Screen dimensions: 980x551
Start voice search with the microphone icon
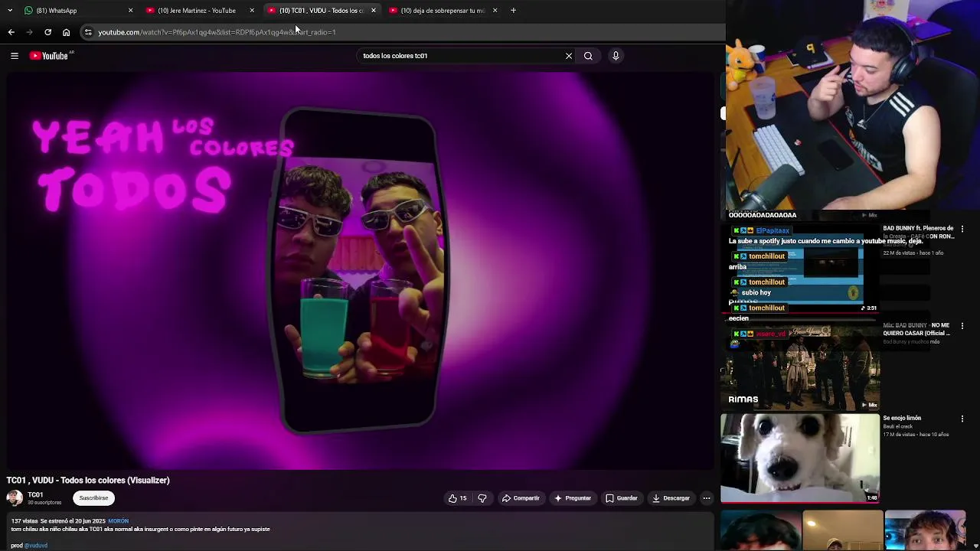[616, 56]
